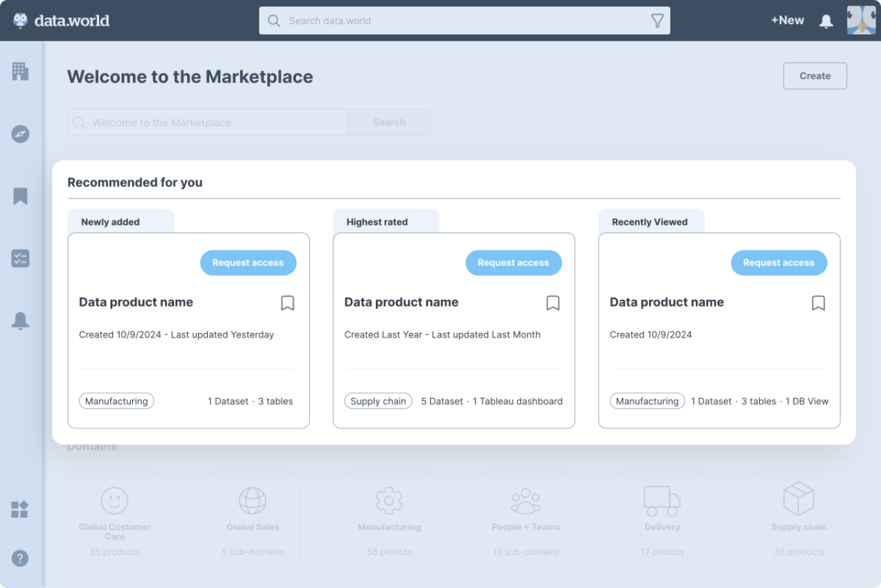
Task: Click the Create button
Action: click(815, 76)
